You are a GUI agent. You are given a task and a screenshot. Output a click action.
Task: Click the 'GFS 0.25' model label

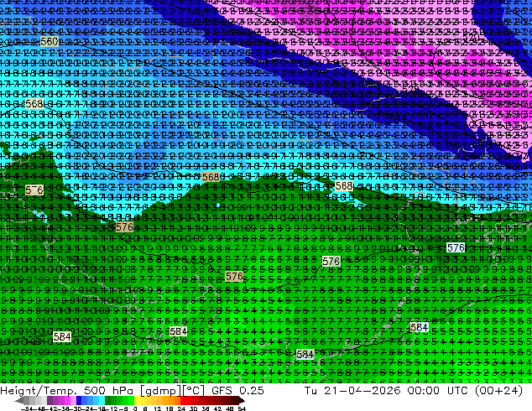(x=237, y=391)
